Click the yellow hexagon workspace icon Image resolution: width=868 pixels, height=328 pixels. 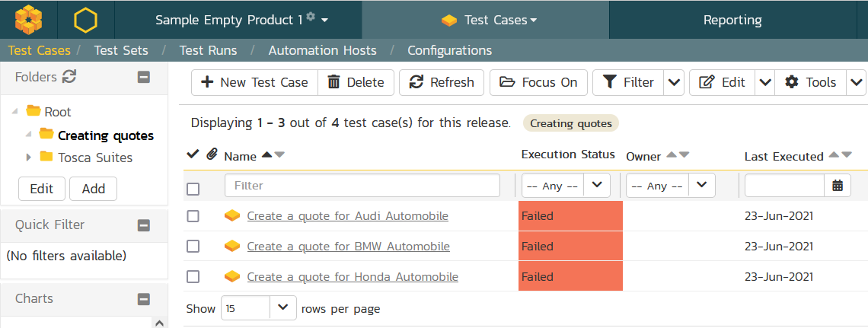[85, 19]
